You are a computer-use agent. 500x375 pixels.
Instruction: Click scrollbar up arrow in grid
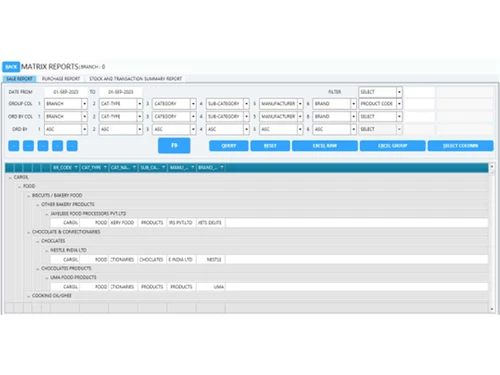[492, 166]
